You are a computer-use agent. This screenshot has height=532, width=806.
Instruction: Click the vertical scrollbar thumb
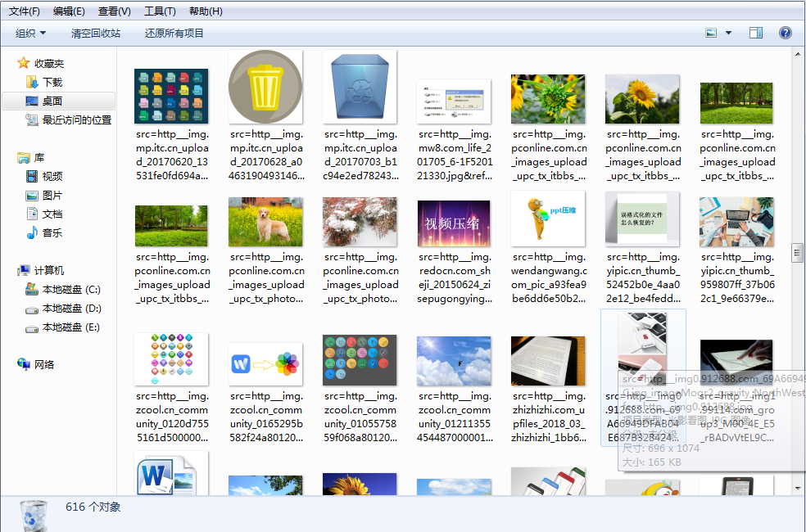[x=797, y=252]
